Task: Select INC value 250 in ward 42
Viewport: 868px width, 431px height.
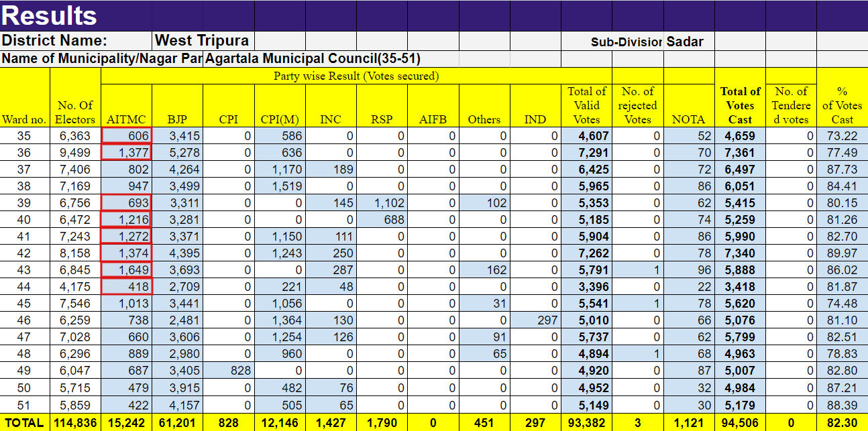Action: point(331,253)
